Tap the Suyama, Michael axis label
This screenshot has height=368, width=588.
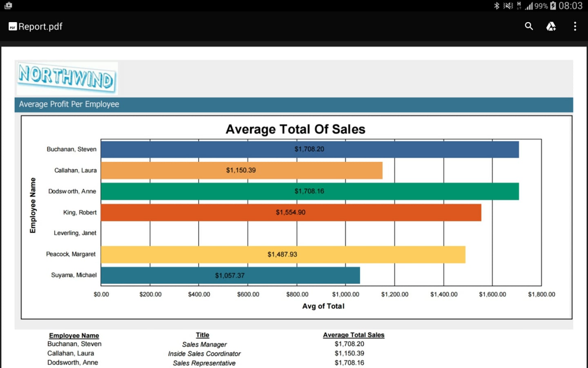74,275
